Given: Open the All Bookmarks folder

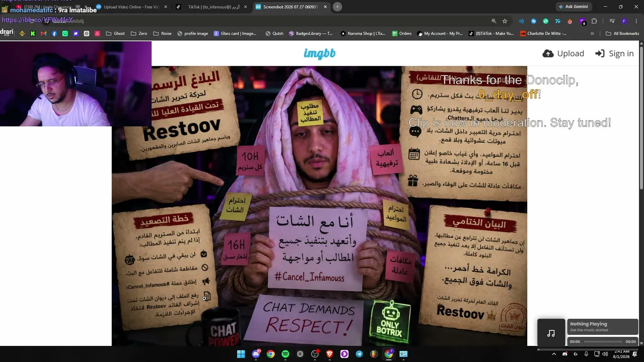Looking at the screenshot, I should (622, 34).
